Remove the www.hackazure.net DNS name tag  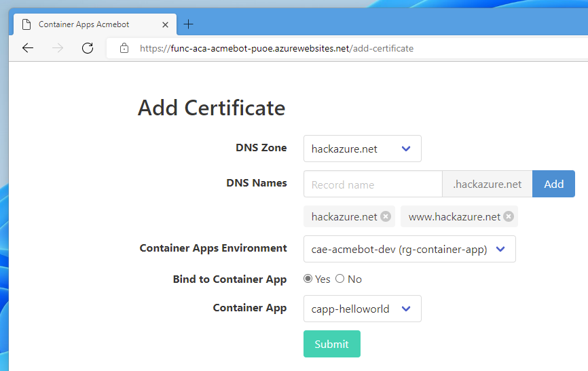click(509, 216)
